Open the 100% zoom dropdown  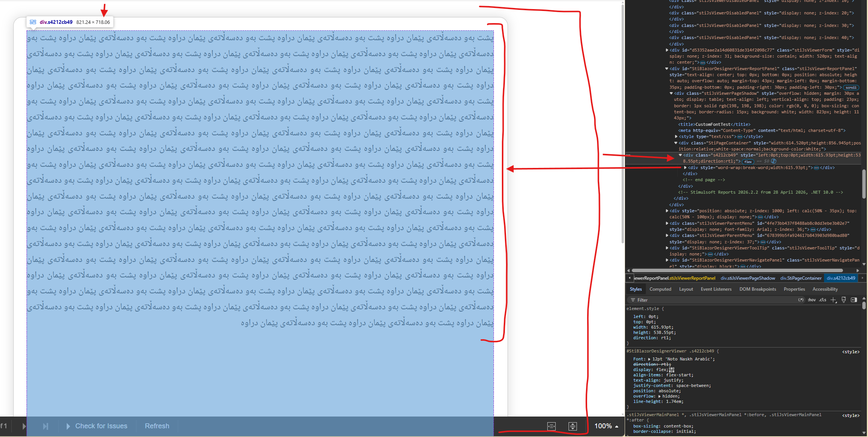[x=606, y=426]
